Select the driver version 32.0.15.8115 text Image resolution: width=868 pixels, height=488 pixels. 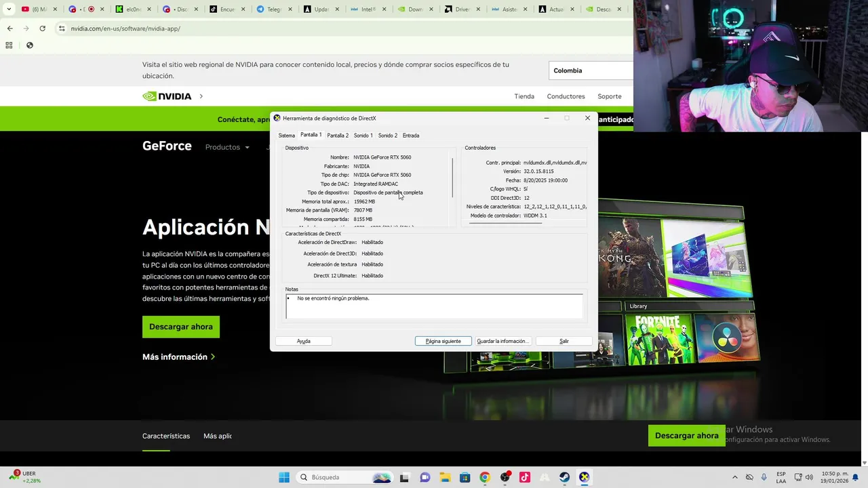tap(538, 171)
